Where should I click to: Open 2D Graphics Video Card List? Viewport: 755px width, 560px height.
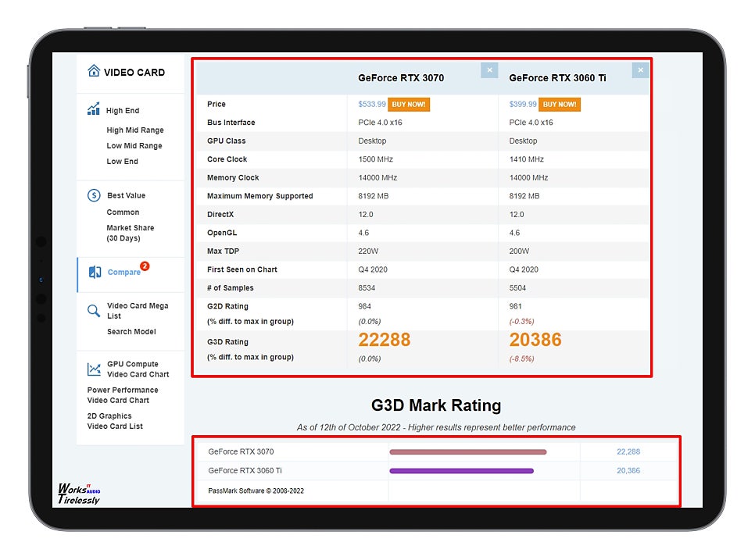[x=115, y=421]
